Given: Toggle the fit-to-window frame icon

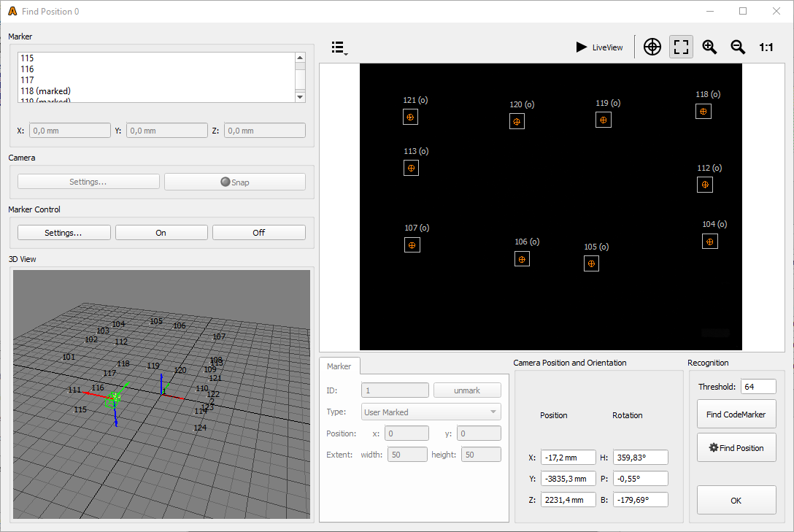Looking at the screenshot, I should click(681, 47).
